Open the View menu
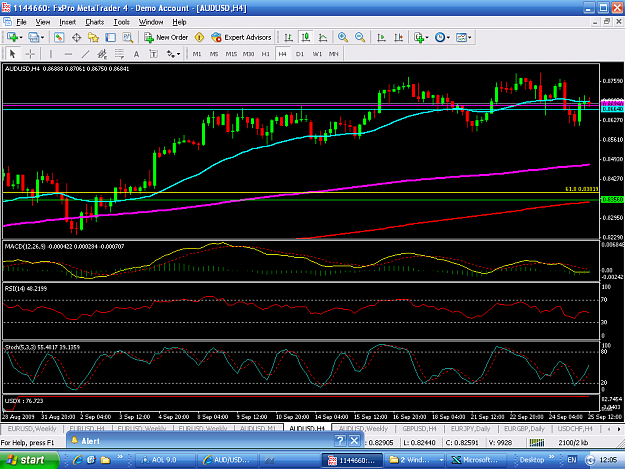The image size is (625, 469). click(x=43, y=22)
